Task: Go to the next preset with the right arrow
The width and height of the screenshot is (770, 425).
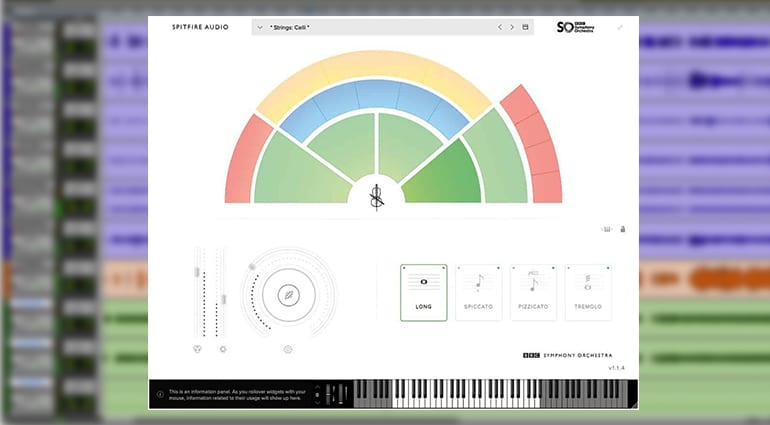Action: pos(512,27)
